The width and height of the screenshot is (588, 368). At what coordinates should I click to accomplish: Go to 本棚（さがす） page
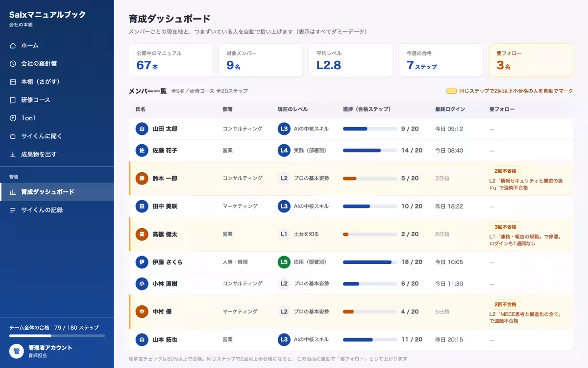[x=57, y=81]
